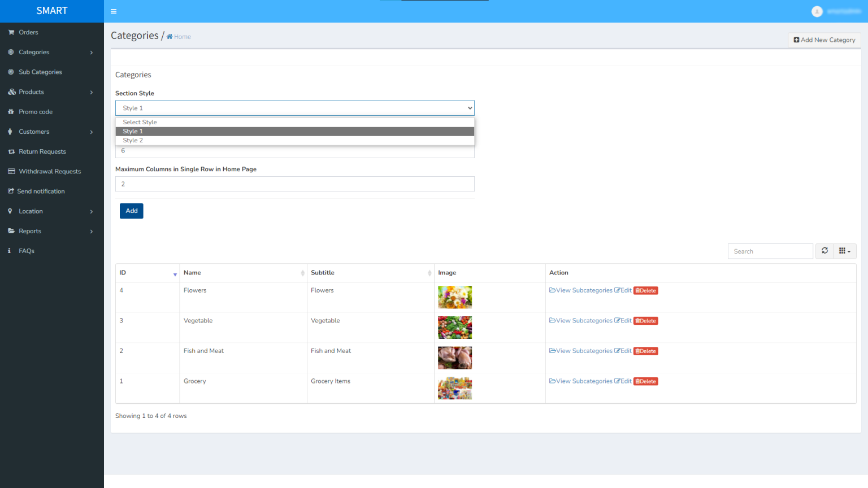Expand the Products sidebar submenu
The width and height of the screenshot is (868, 488).
[x=32, y=91]
